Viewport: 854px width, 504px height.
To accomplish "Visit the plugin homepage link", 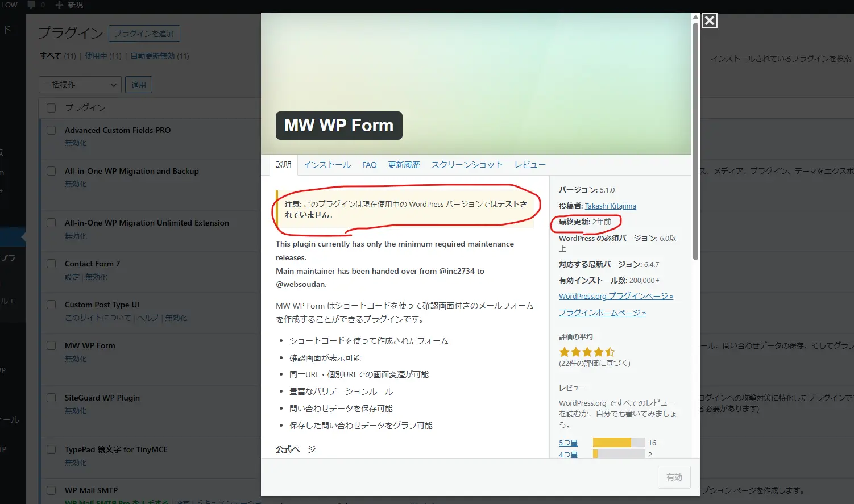I will point(602,313).
